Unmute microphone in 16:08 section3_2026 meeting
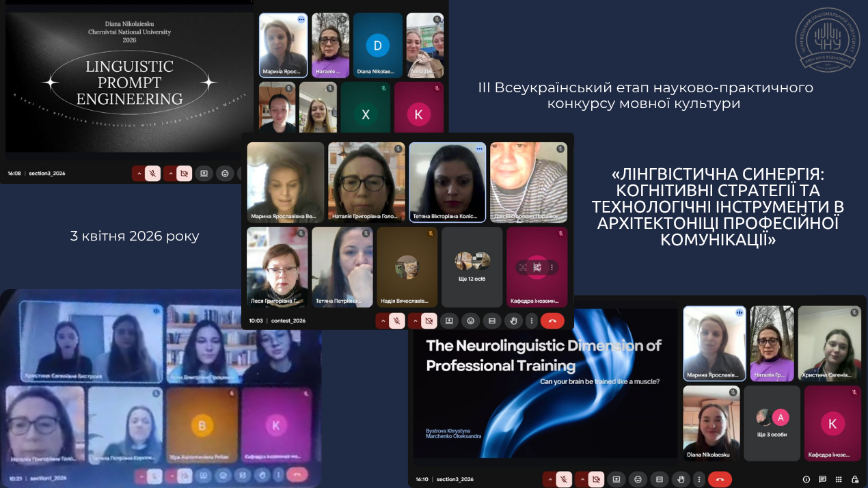Screen dimensions: 868x488 [152, 174]
